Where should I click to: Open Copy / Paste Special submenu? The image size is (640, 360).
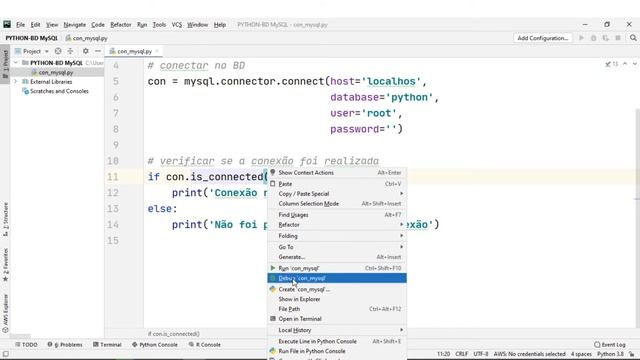(337, 194)
